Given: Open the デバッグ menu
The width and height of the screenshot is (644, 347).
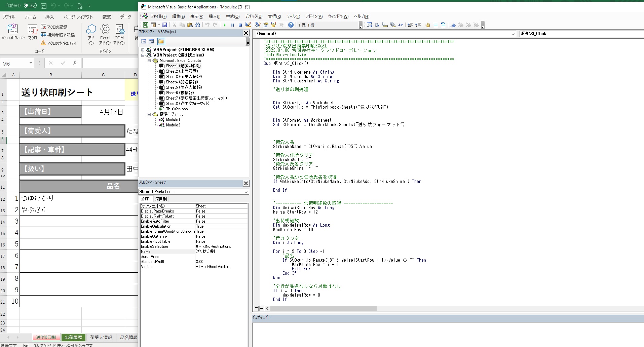Looking at the screenshot, I should [254, 16].
